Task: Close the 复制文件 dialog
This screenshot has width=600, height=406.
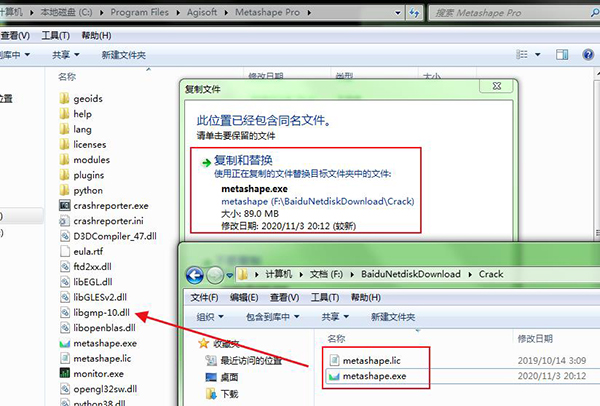Action: [497, 86]
